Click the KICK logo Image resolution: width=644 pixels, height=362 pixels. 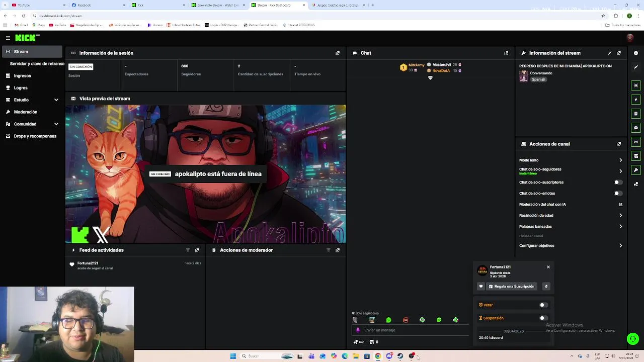point(27,38)
